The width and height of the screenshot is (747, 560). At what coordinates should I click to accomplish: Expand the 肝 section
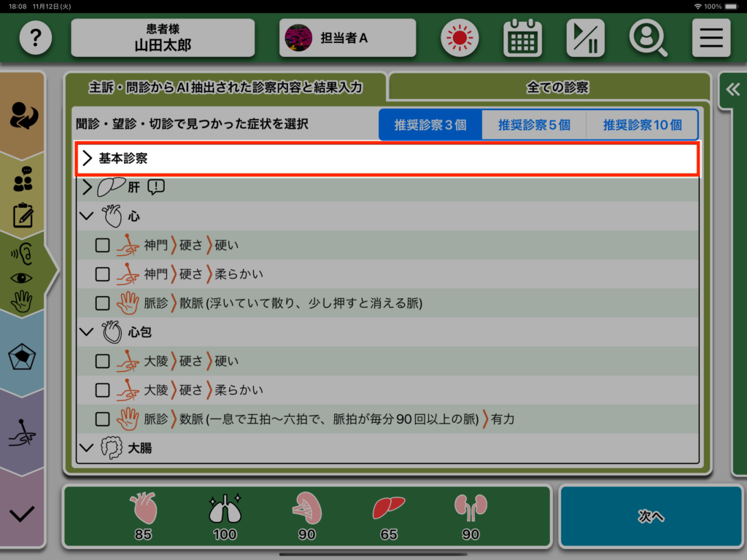click(x=88, y=187)
